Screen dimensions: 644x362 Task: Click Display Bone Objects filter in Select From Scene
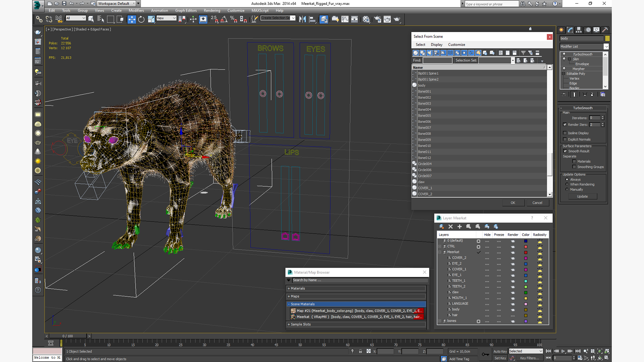pyautogui.click(x=471, y=53)
